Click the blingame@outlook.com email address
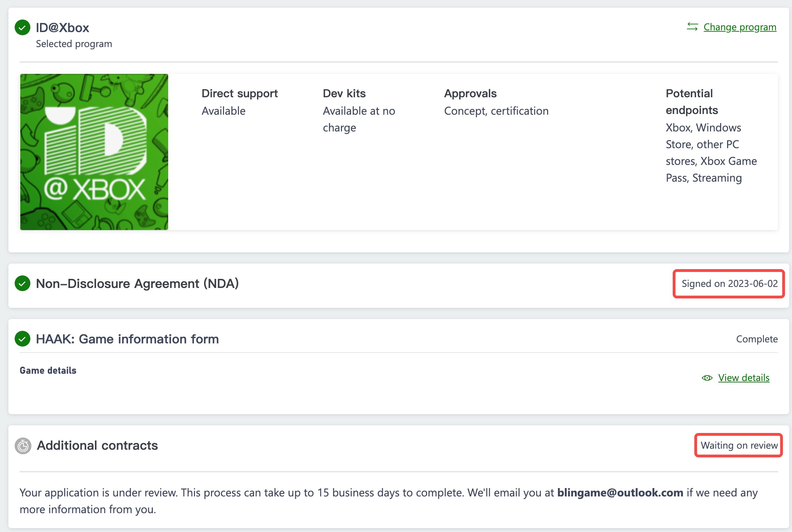Screen dimensions: 792x532 pyautogui.click(x=620, y=493)
